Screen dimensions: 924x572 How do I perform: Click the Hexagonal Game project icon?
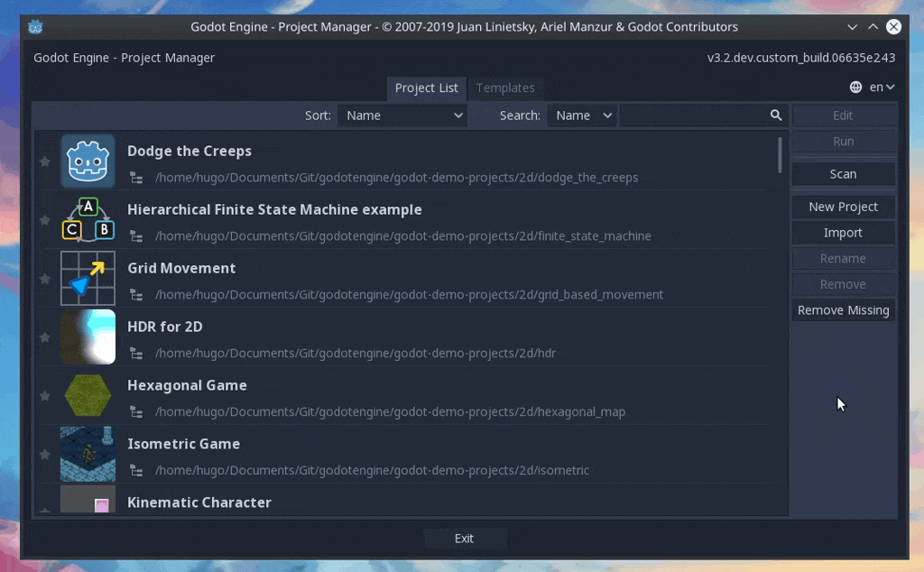pyautogui.click(x=88, y=395)
